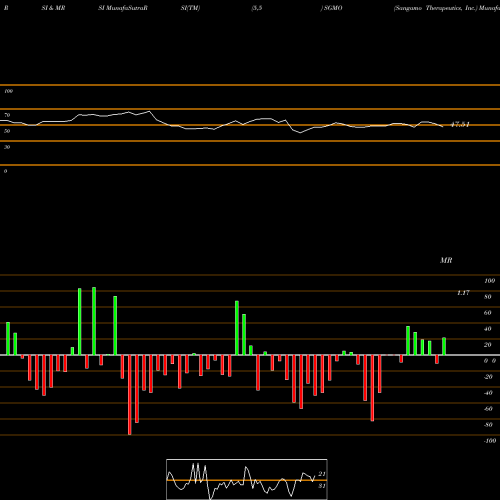Click the '-40' label on MR axis
This screenshot has height=500, width=500.
point(488,393)
